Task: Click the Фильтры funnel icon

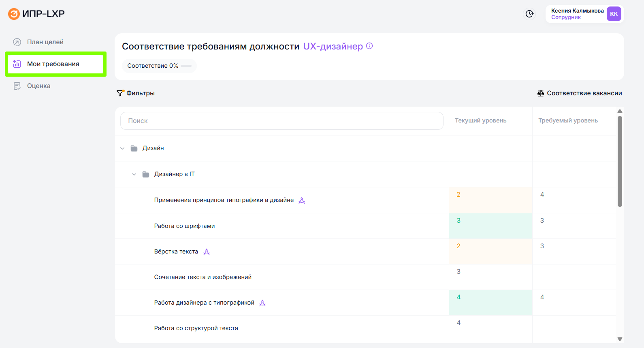Action: pos(120,93)
